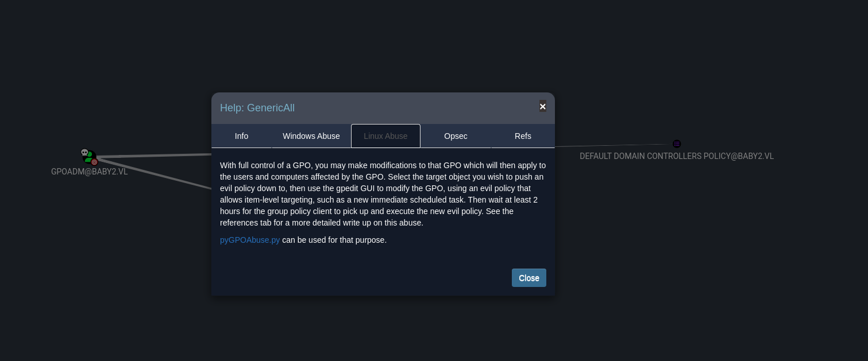Click the GPO abuse description paragraph
The image size is (868, 361).
(x=383, y=194)
